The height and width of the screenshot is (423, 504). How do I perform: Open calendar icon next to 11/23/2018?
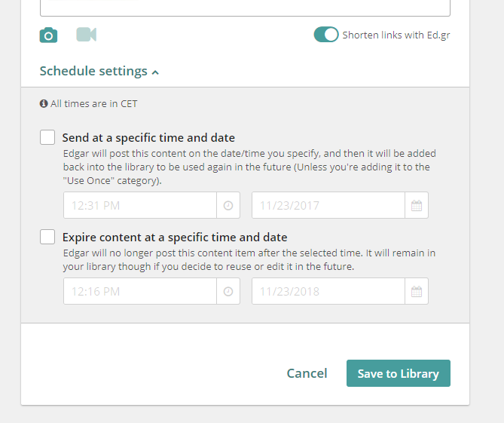point(417,292)
